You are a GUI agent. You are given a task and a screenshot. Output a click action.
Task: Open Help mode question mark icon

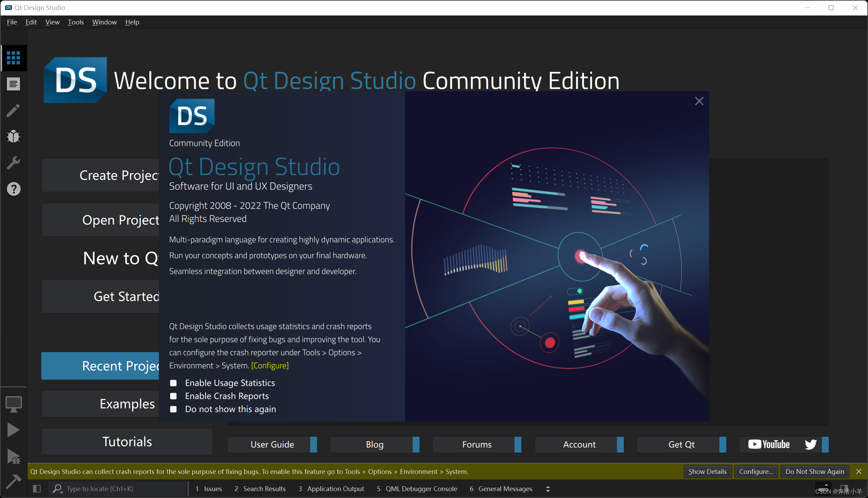13,189
